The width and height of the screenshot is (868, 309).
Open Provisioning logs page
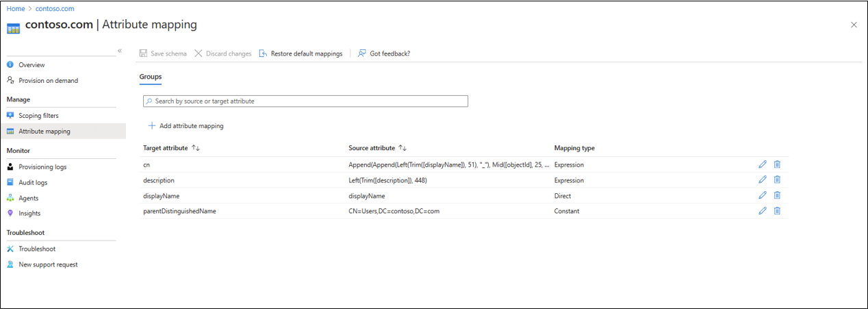(42, 167)
